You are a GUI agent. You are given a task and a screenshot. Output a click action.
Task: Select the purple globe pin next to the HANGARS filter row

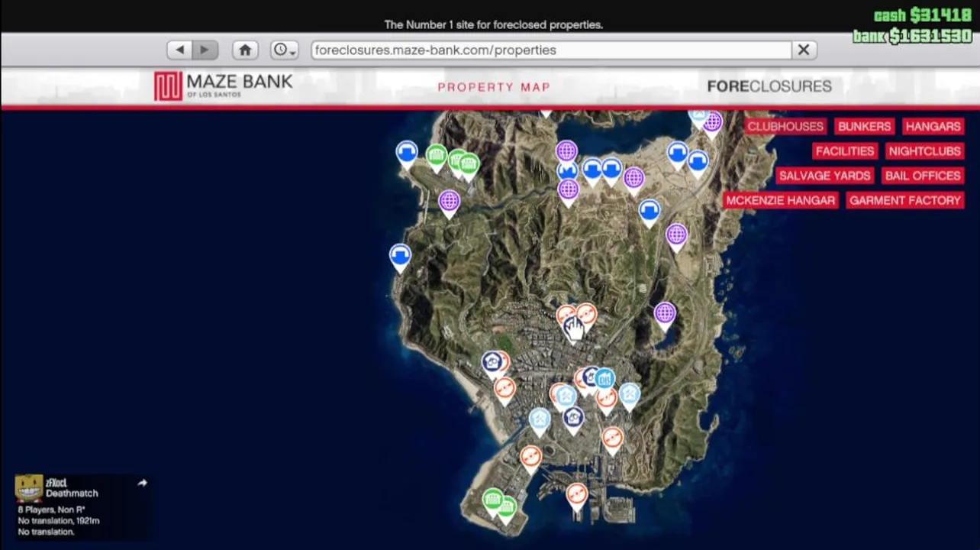pyautogui.click(x=713, y=122)
